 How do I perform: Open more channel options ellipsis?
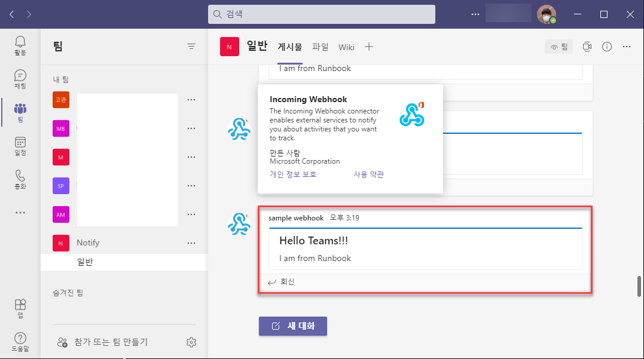point(627,47)
